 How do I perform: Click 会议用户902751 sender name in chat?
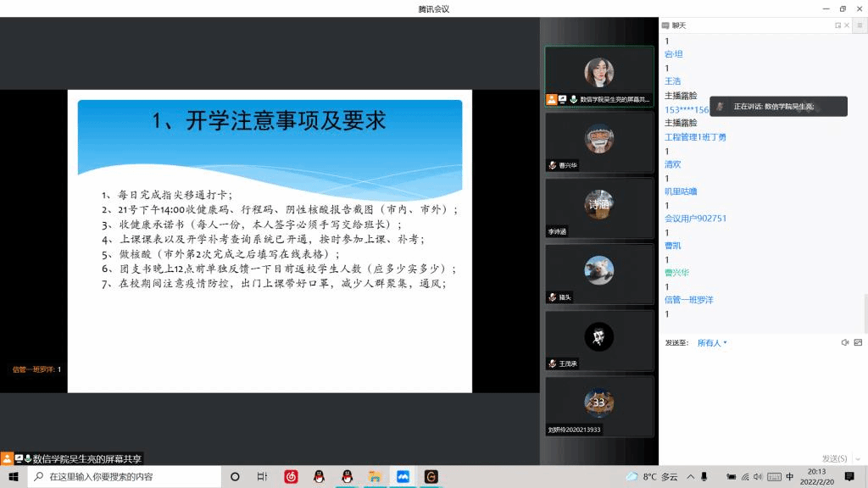[x=695, y=218]
